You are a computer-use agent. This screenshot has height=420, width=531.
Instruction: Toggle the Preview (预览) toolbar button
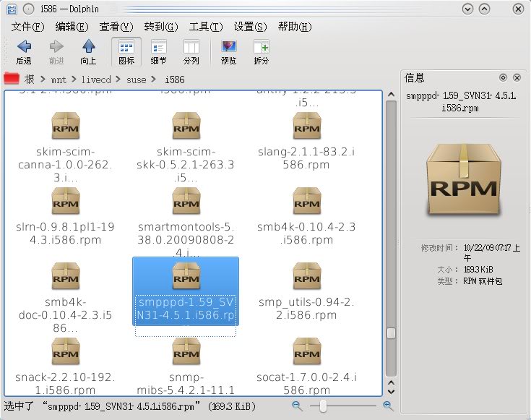click(x=228, y=47)
